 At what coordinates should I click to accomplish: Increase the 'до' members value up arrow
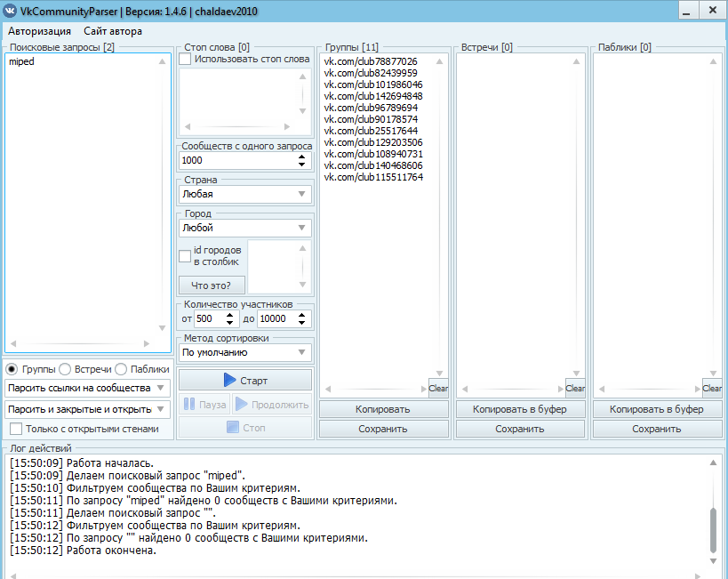click(302, 315)
